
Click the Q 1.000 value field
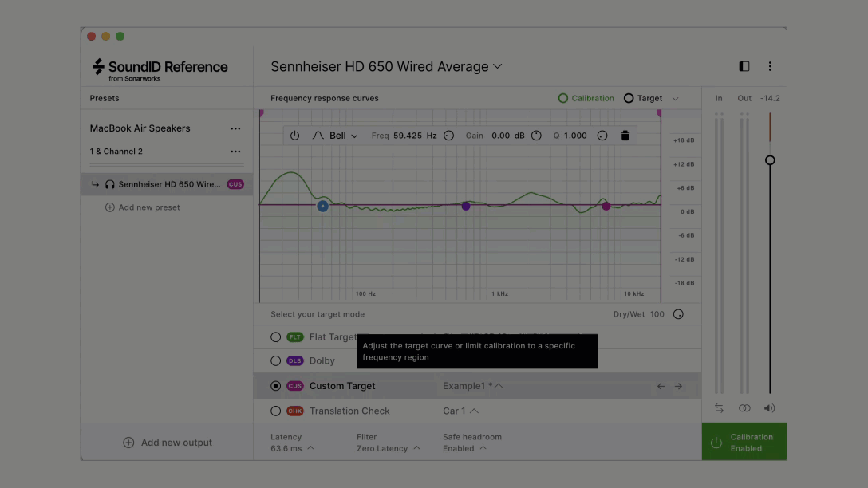point(575,136)
